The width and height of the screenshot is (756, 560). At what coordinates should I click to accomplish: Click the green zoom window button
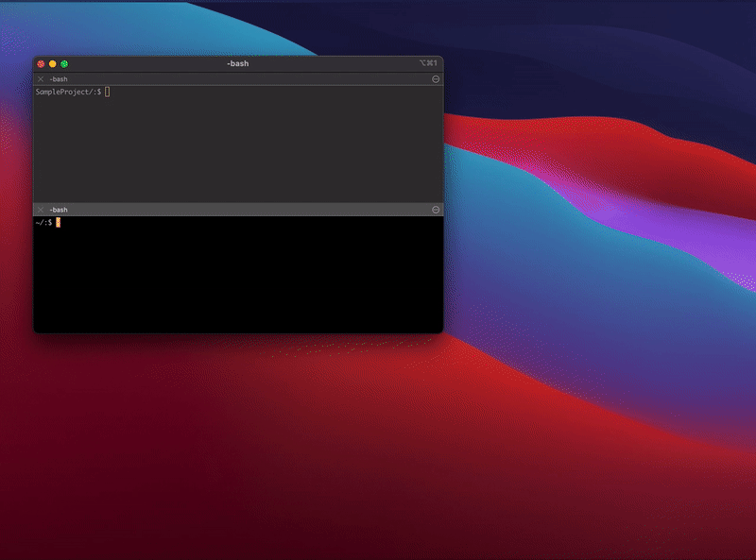click(64, 64)
